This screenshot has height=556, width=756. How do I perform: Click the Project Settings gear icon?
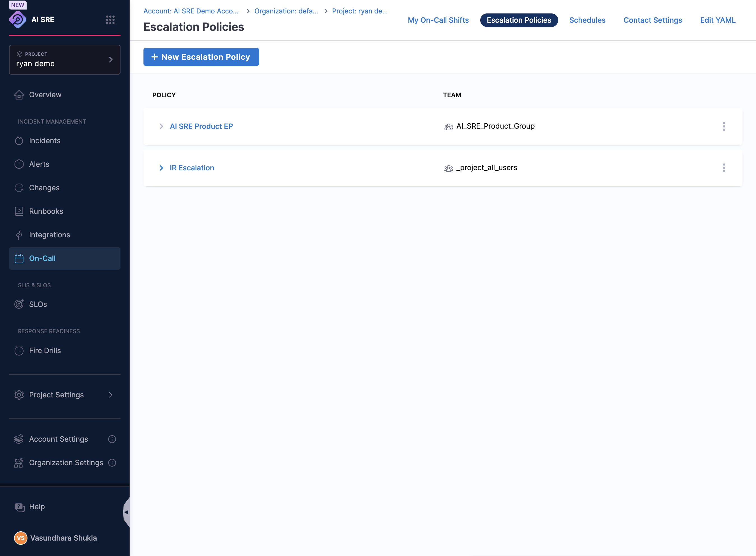(19, 395)
